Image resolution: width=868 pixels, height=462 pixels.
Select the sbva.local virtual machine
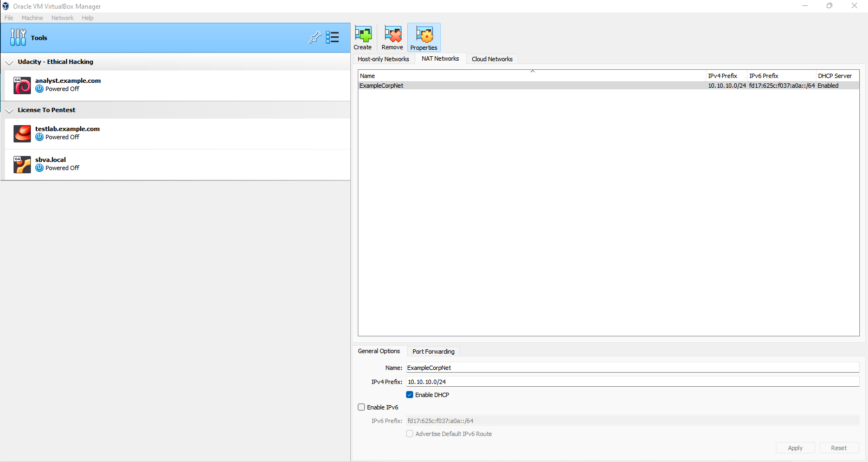tap(177, 165)
